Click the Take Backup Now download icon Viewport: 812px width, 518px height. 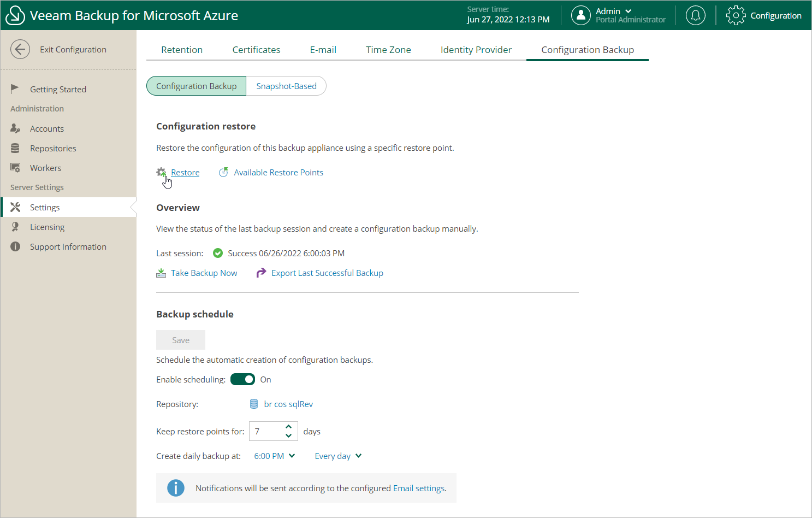coord(161,273)
